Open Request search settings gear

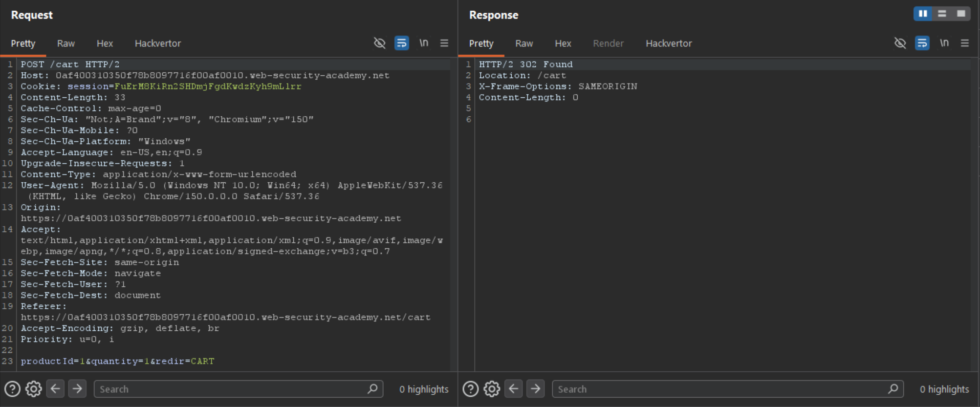pyautogui.click(x=34, y=389)
